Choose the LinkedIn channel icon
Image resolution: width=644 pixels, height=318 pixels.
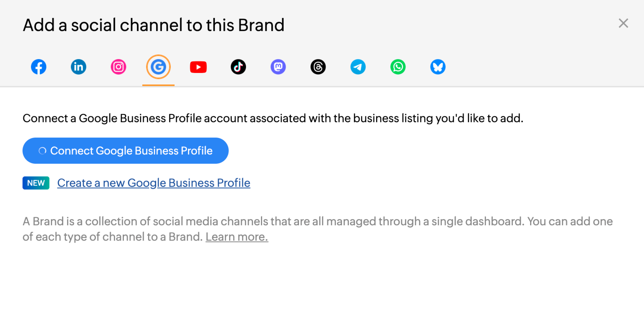point(79,67)
